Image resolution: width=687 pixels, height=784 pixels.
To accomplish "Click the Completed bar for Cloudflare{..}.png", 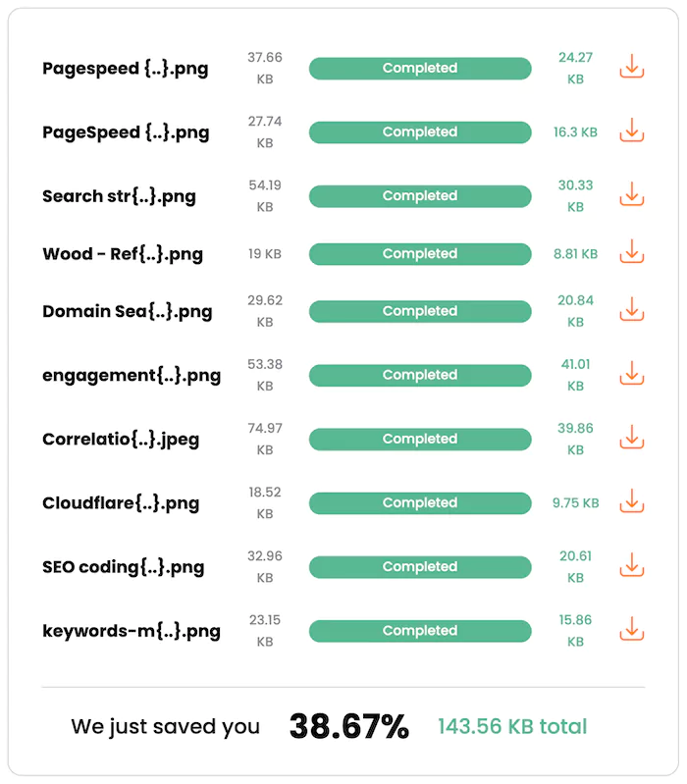I will click(x=420, y=502).
